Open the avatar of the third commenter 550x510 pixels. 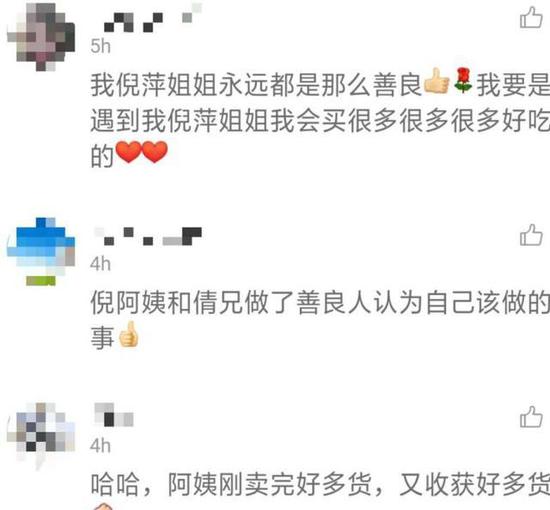pyautogui.click(x=41, y=431)
